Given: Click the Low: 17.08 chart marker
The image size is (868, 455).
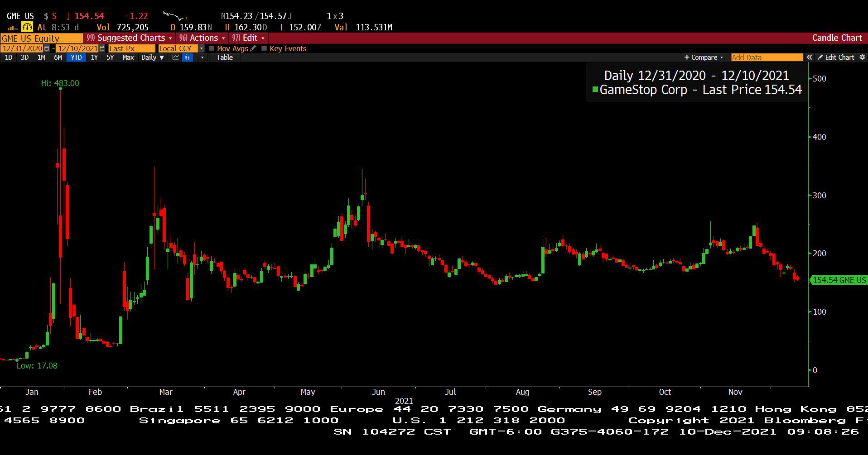Looking at the screenshot, I should click(37, 366).
